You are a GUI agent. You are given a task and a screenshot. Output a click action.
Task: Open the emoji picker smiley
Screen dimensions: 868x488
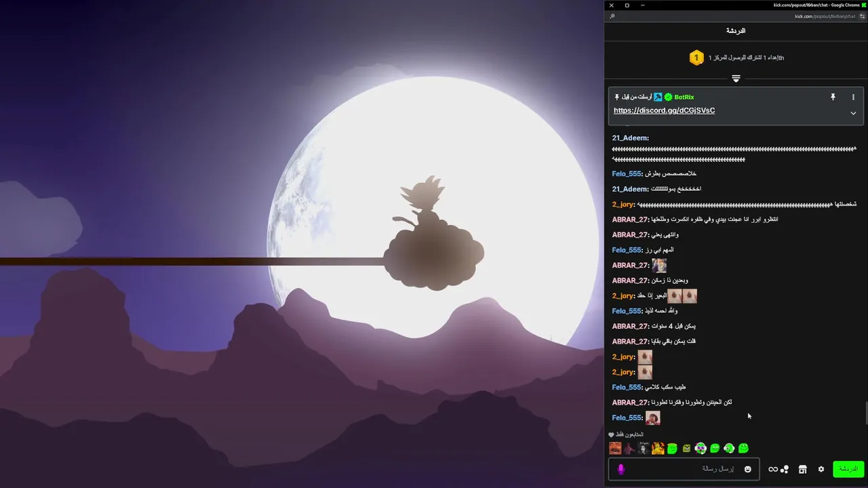coord(748,469)
